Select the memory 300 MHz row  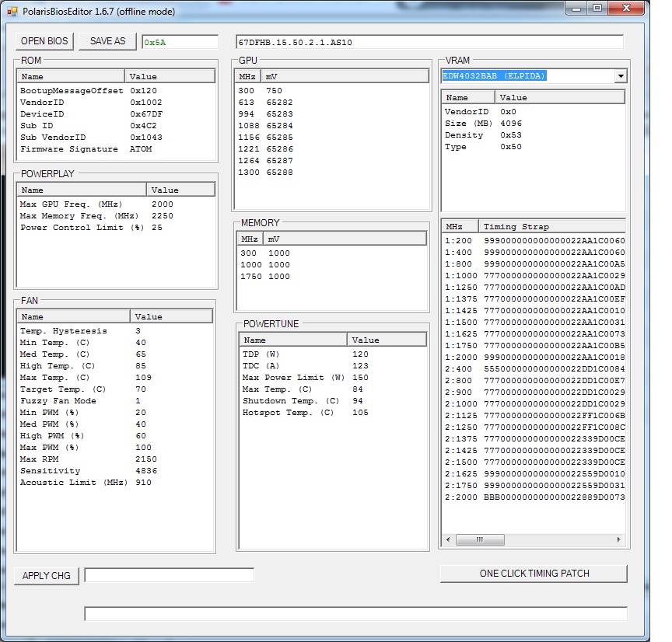[x=331, y=253]
